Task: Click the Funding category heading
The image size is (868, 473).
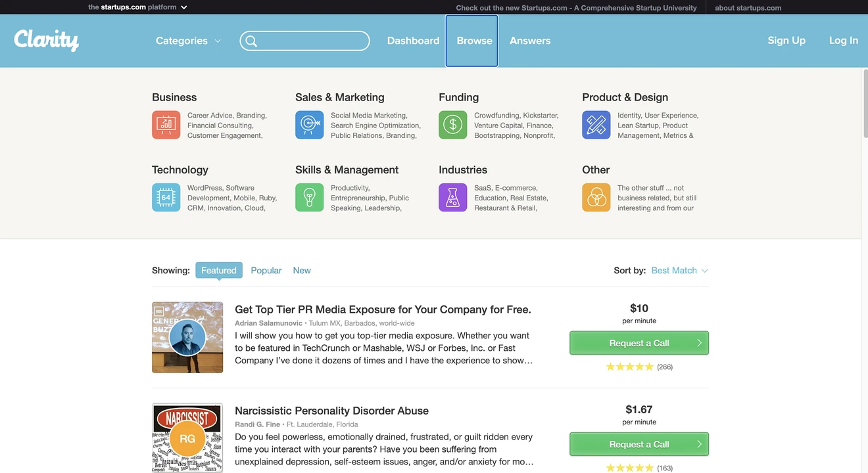Action: pyautogui.click(x=459, y=97)
